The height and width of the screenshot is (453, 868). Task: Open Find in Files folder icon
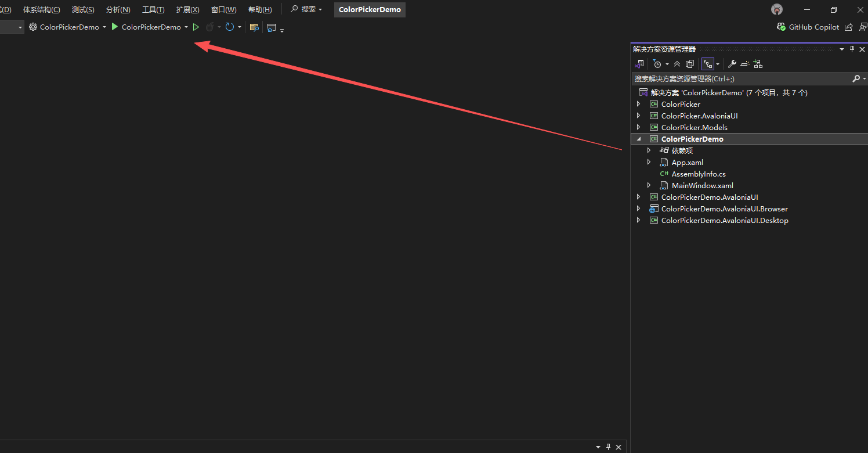254,27
